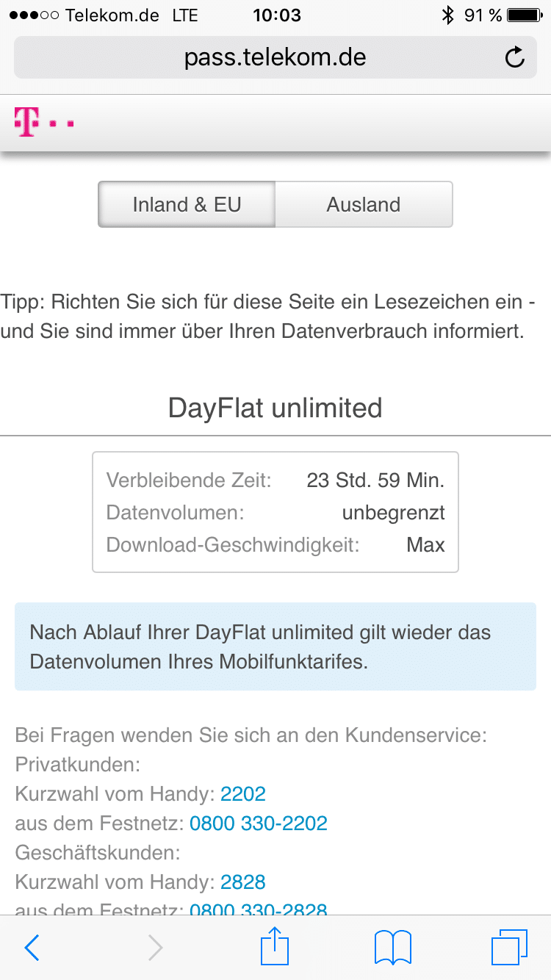Viewport: 551px width, 980px height.
Task: Select the Inland & EU tab
Action: coord(187,204)
